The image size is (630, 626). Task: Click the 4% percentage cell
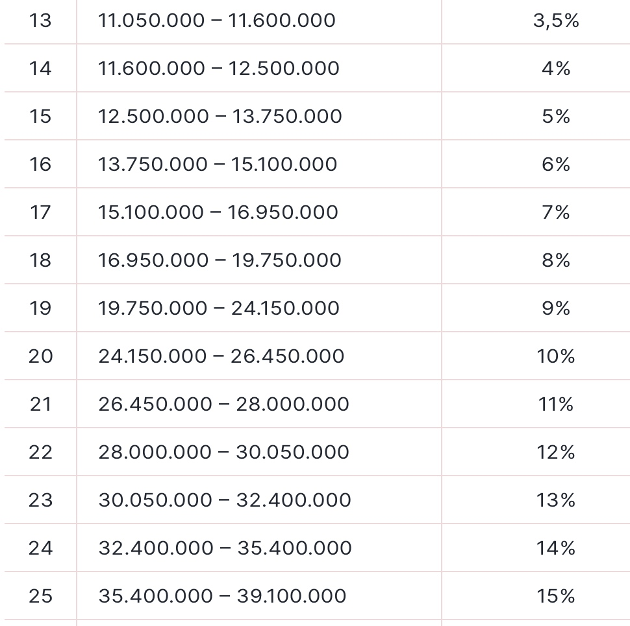(556, 68)
